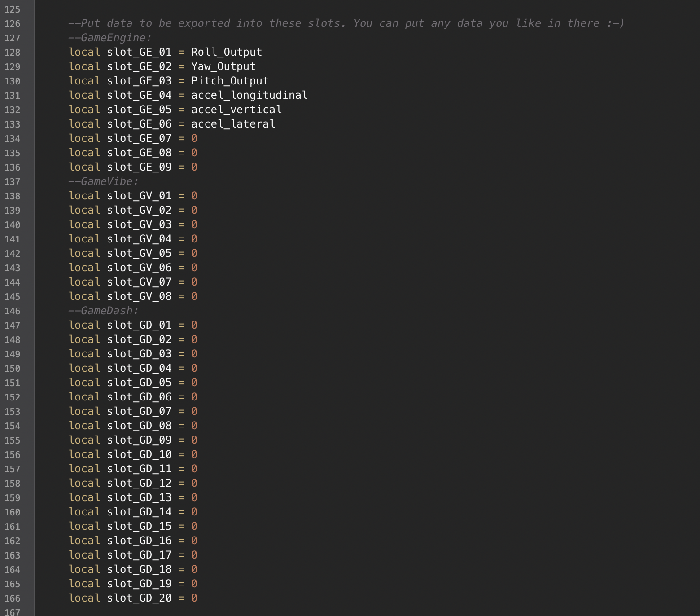
Task: Click the Yaw_Output variable name
Action: 223,66
